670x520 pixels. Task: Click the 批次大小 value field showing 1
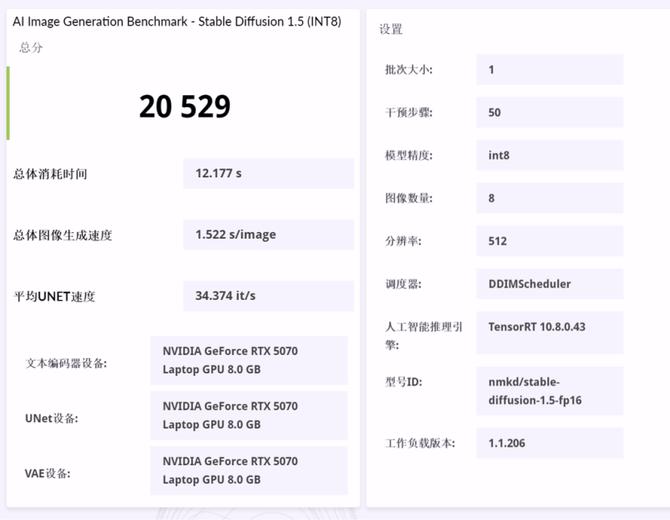[549, 70]
